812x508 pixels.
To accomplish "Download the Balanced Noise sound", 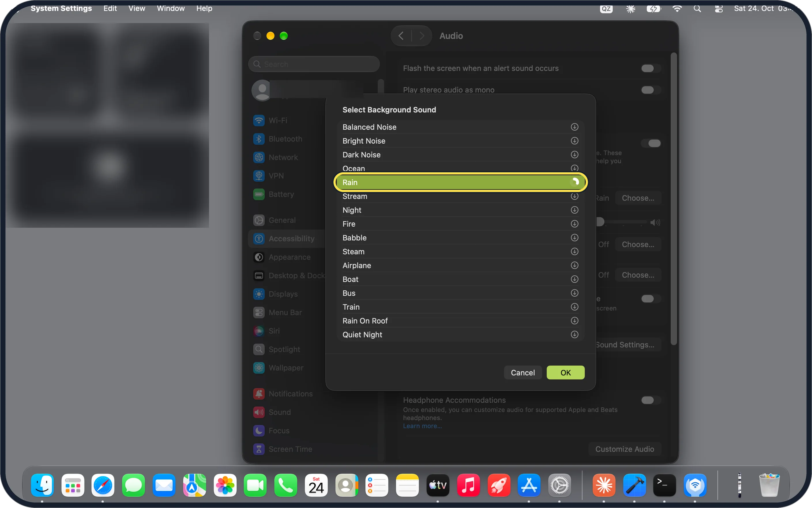I will [x=574, y=127].
